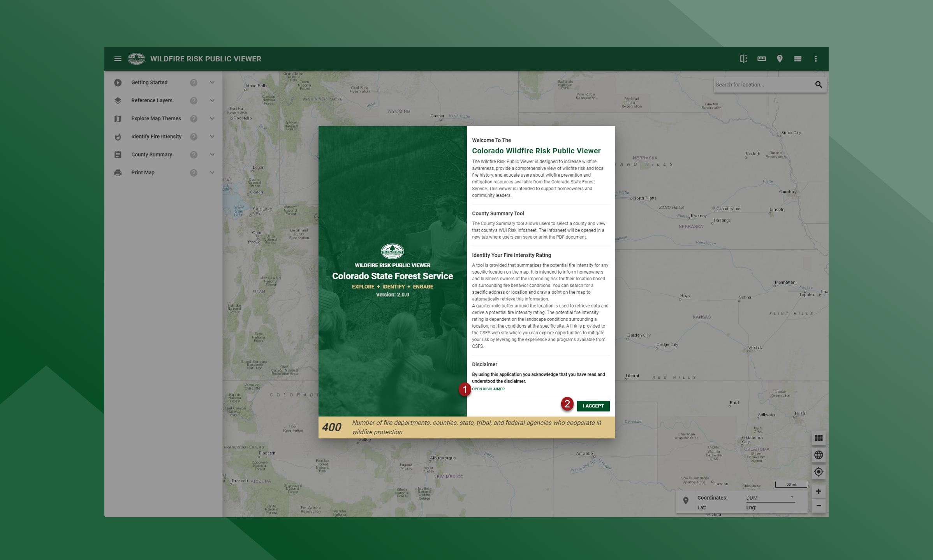Click the Colorado State Forest Service splash title

point(392,276)
